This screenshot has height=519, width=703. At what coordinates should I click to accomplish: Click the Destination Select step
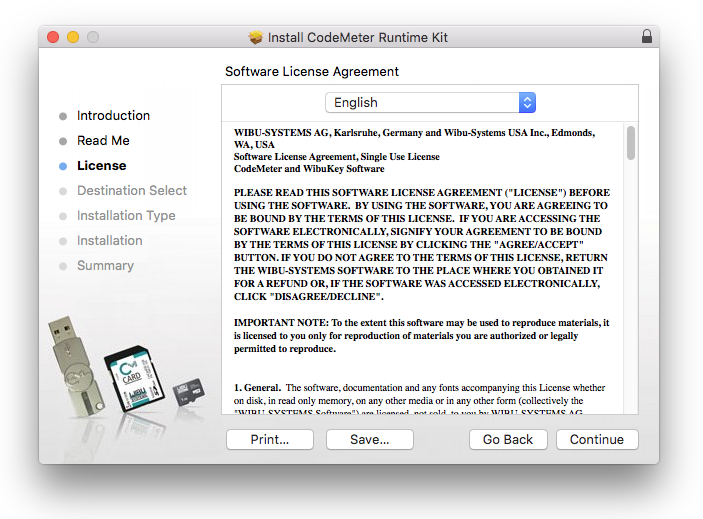131,191
